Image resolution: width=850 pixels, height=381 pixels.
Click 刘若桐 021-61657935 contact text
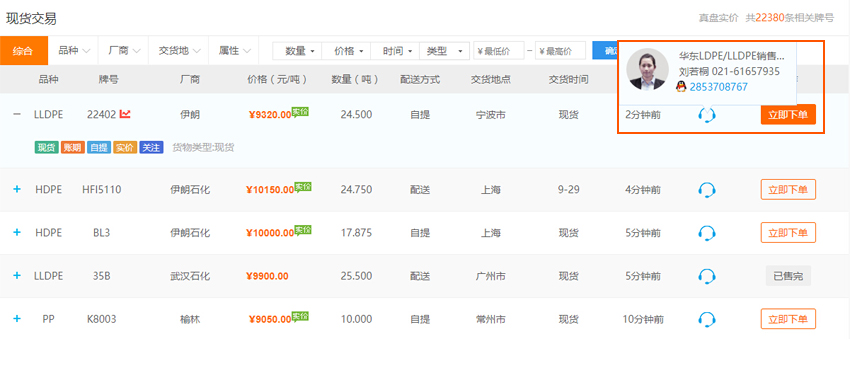click(x=729, y=71)
